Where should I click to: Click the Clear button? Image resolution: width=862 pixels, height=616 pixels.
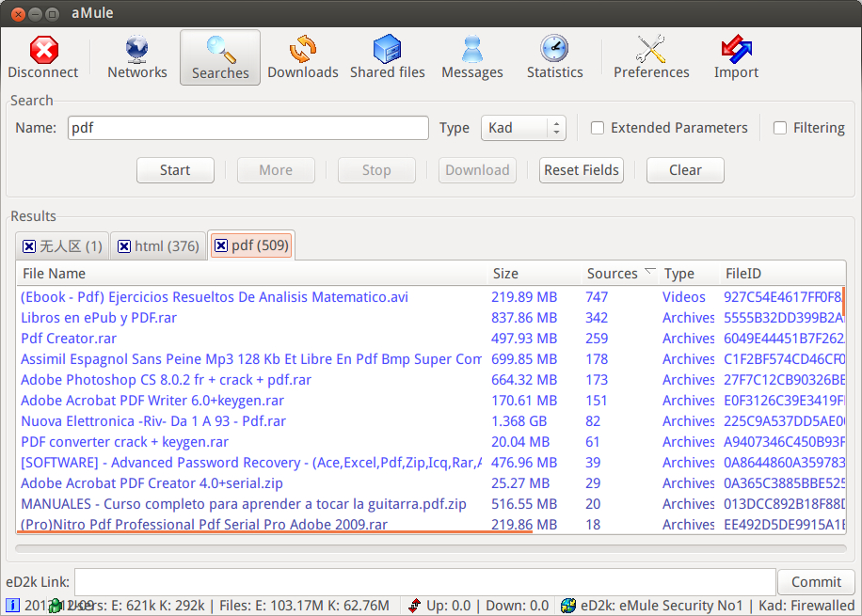pyautogui.click(x=685, y=170)
